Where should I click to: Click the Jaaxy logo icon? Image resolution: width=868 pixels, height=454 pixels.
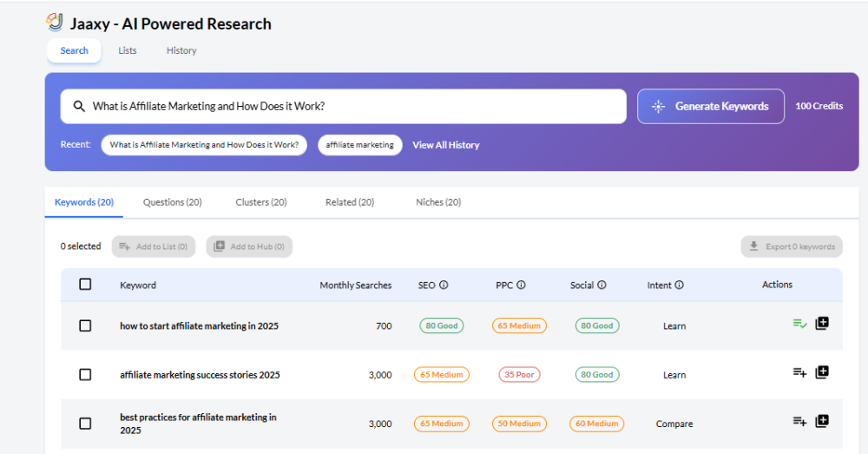point(55,22)
